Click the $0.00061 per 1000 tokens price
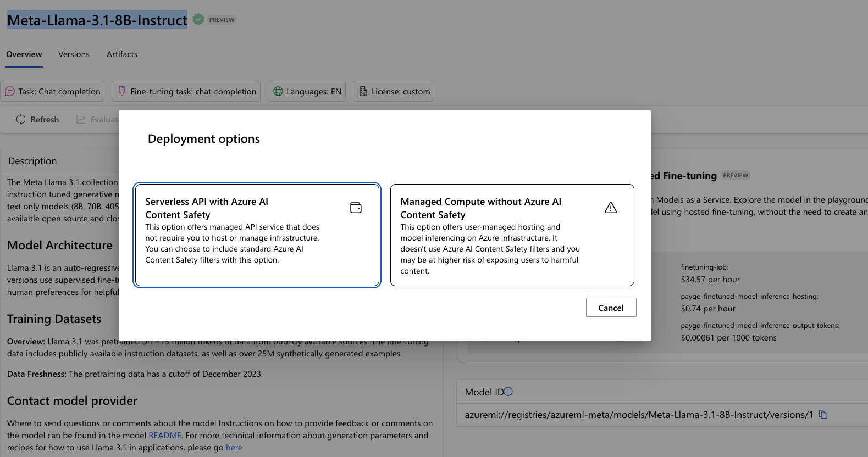The width and height of the screenshot is (868, 457). point(728,338)
